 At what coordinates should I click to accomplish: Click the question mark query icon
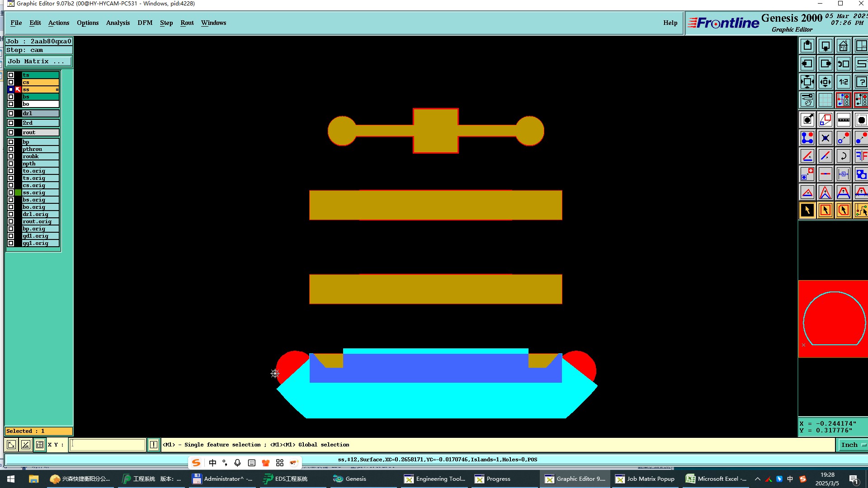pyautogui.click(x=861, y=82)
